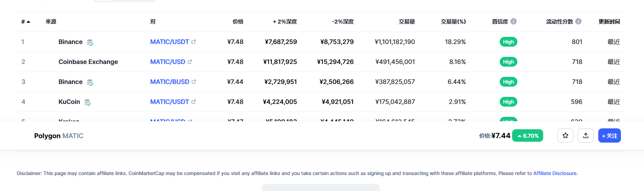This screenshot has height=191, width=644.
Task: Open external link icon beside MATIC/USDT on Binance
Action: [193, 42]
